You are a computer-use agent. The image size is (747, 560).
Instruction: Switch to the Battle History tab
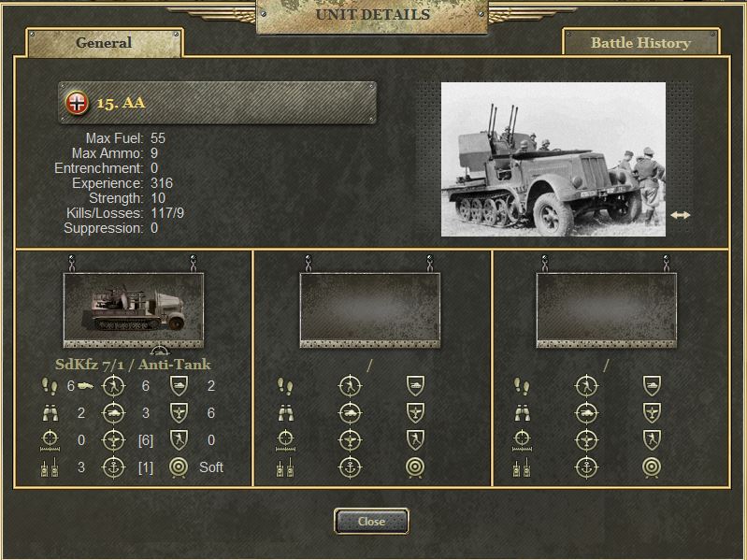click(x=640, y=43)
